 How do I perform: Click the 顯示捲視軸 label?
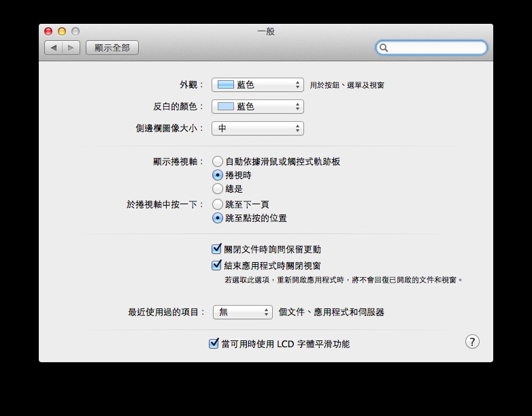[x=178, y=161]
